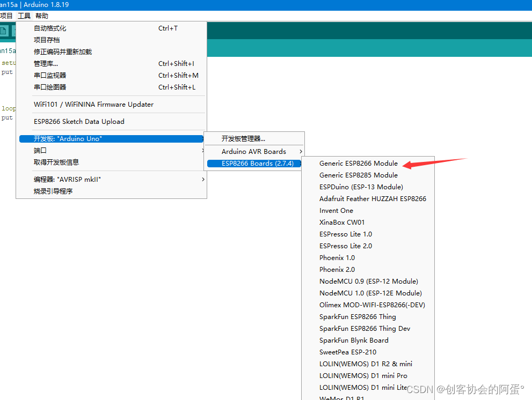Choose NodeMCU 0.9 (ESP-12 Module)
The height and width of the screenshot is (400, 532).
coord(368,282)
